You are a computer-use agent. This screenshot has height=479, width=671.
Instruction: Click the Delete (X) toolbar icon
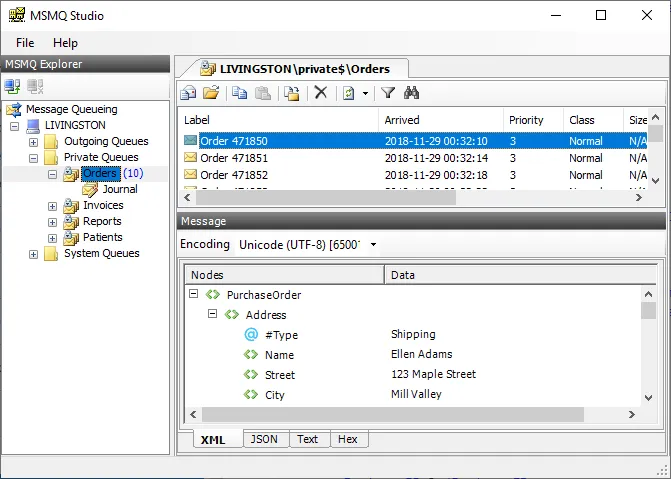(321, 92)
